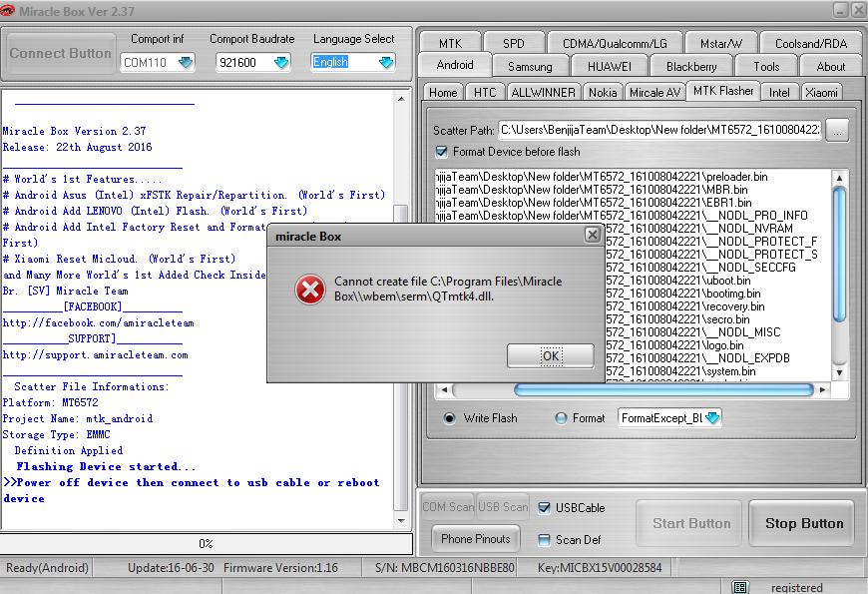Select MBR.bin row in file list
868x594 pixels.
[x=633, y=190]
